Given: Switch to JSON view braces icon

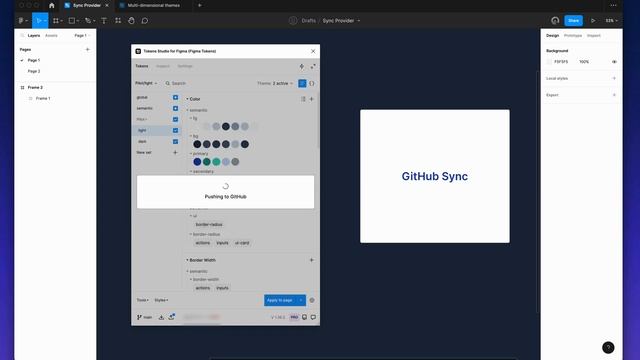Looking at the screenshot, I should (x=312, y=83).
